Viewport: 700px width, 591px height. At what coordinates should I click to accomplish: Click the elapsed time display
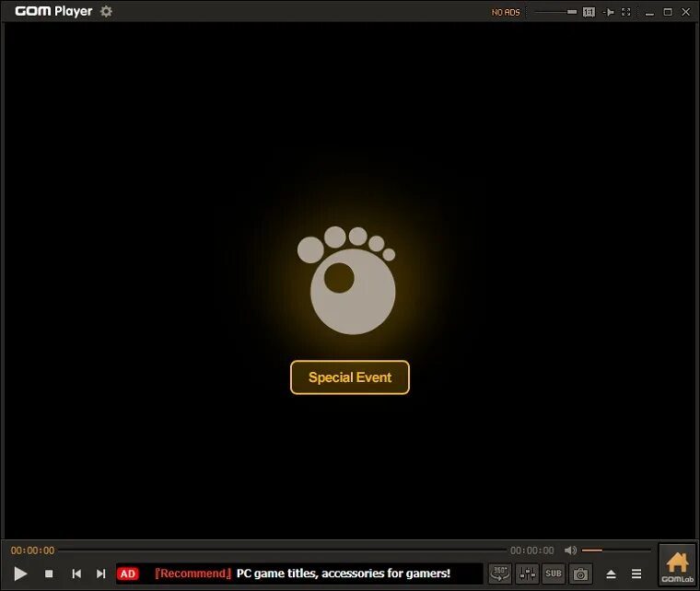tap(32, 550)
